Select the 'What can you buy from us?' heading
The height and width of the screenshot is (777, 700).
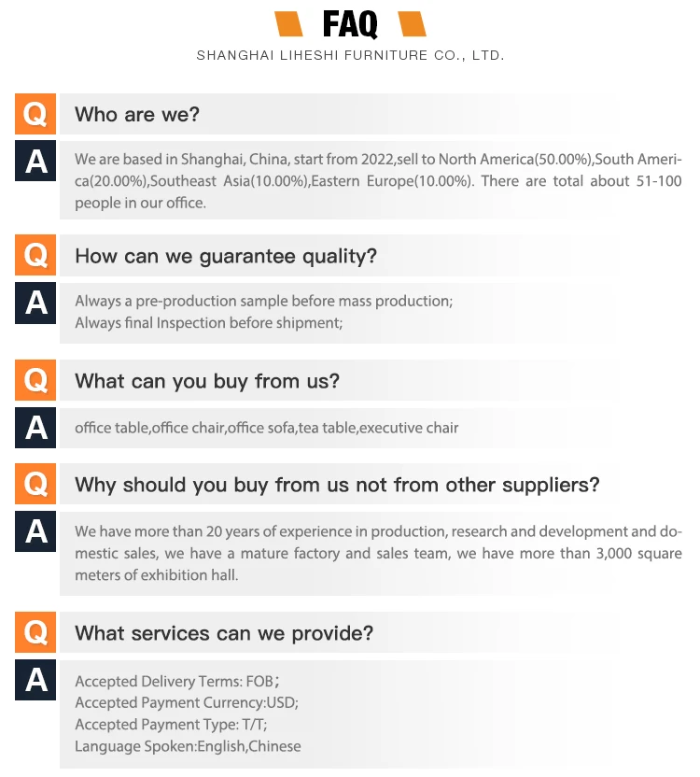coord(207,382)
